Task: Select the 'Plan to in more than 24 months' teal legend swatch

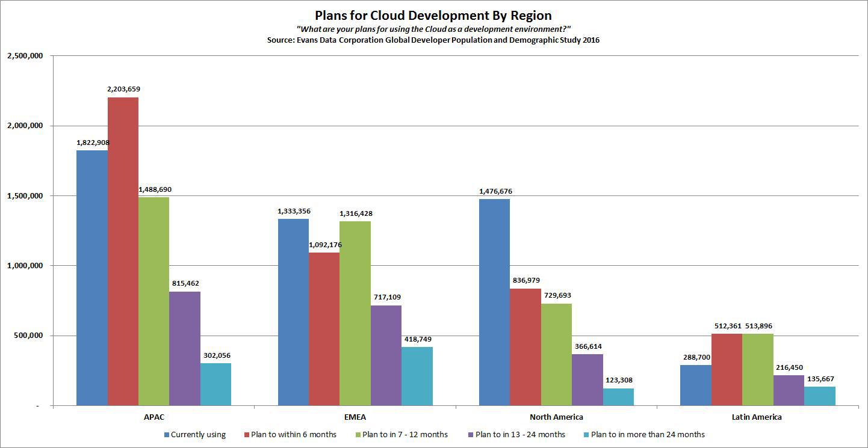Action: point(585,434)
